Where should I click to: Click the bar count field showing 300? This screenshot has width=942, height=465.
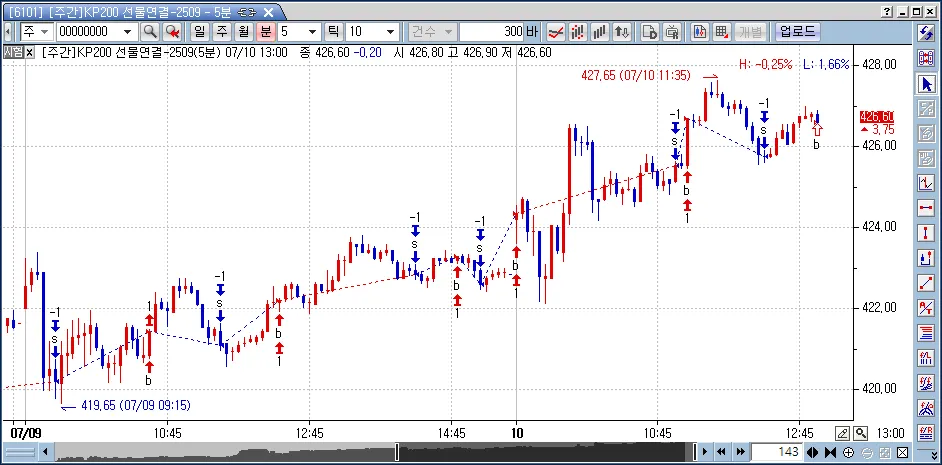point(492,32)
